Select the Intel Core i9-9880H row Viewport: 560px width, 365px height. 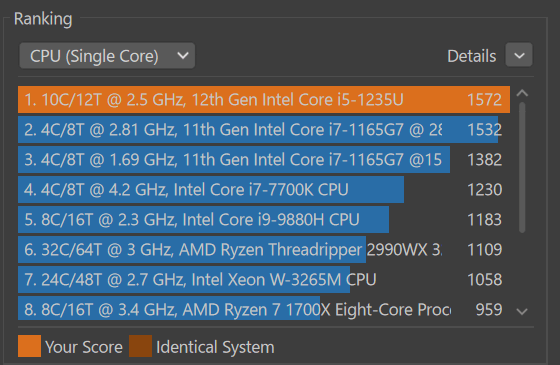[264, 220]
